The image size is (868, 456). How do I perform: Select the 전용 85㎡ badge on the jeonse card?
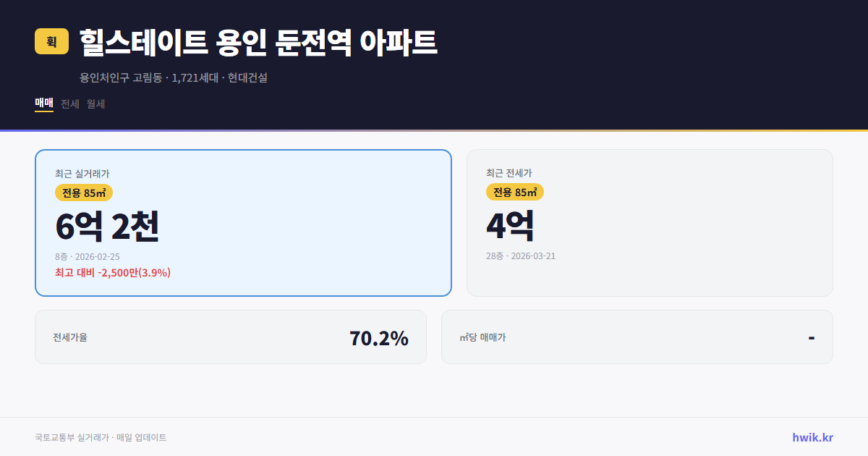513,192
